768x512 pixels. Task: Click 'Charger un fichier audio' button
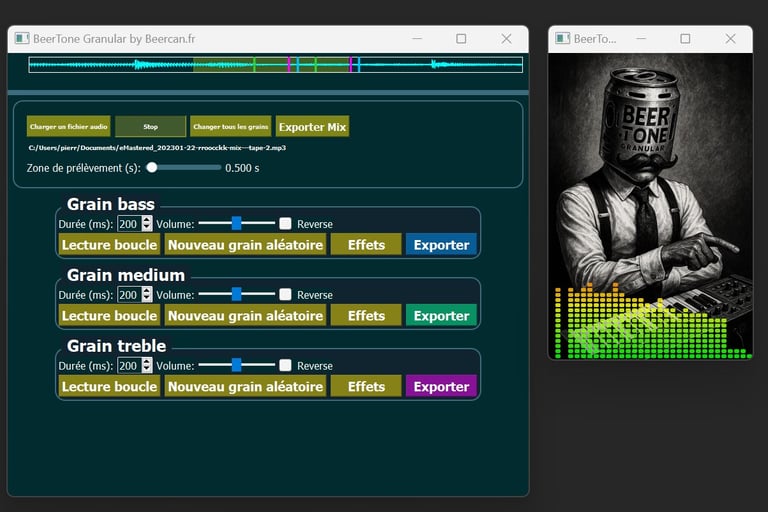[69, 126]
